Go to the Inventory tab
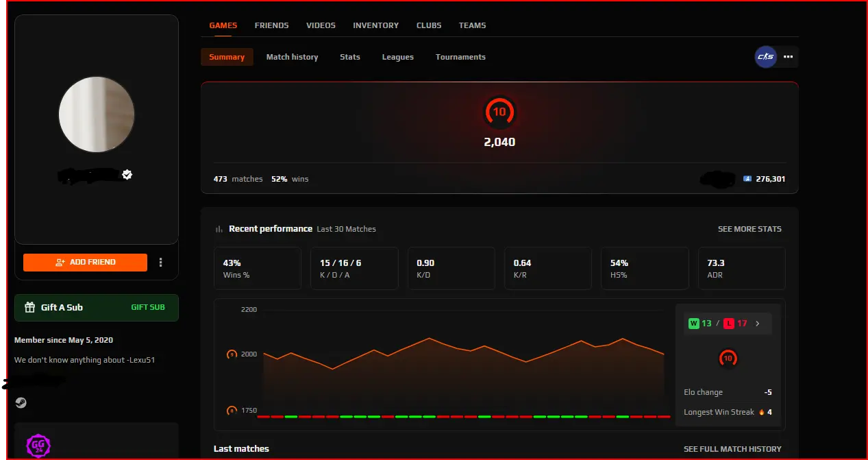The image size is (868, 460). [x=375, y=25]
